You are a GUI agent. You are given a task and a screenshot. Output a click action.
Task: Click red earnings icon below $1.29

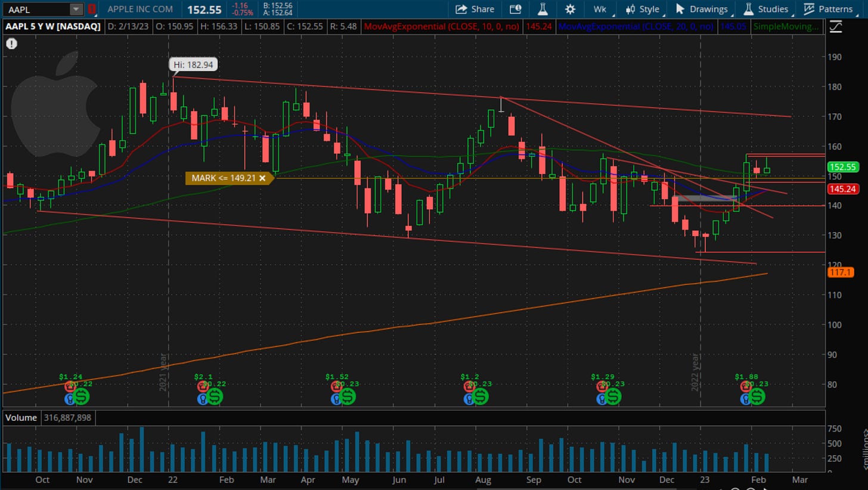click(x=601, y=387)
